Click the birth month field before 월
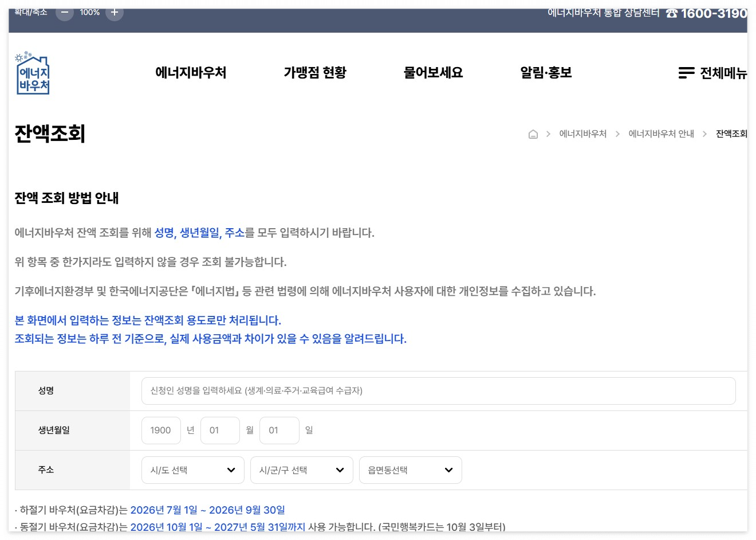Viewport: 756px width, 540px height. tap(220, 431)
